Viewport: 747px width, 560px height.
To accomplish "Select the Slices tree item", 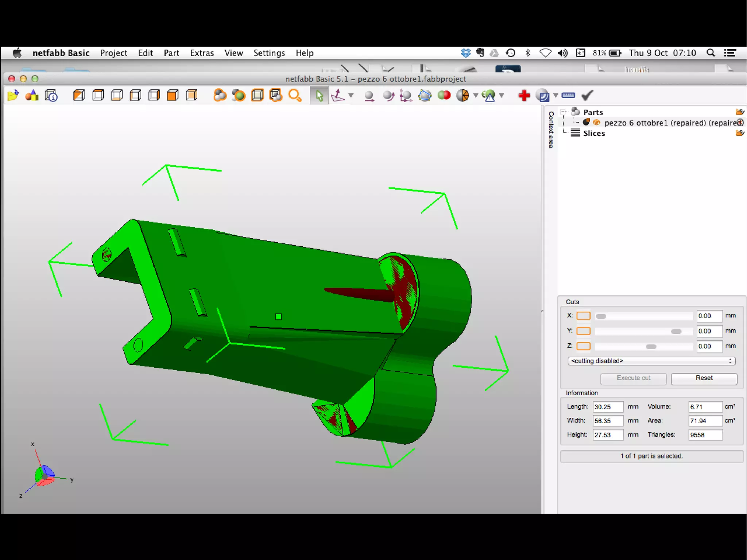I will pyautogui.click(x=594, y=134).
